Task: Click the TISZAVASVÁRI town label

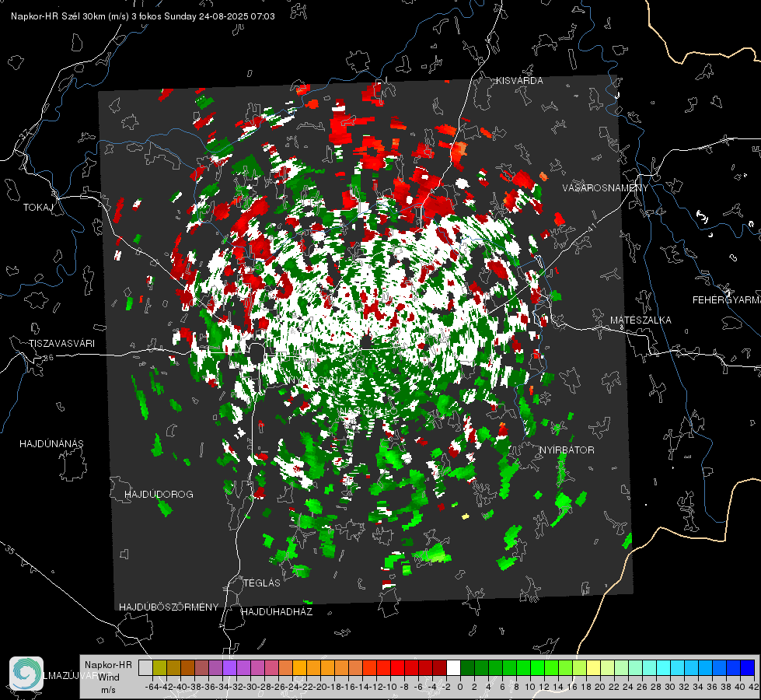Action: (x=61, y=344)
